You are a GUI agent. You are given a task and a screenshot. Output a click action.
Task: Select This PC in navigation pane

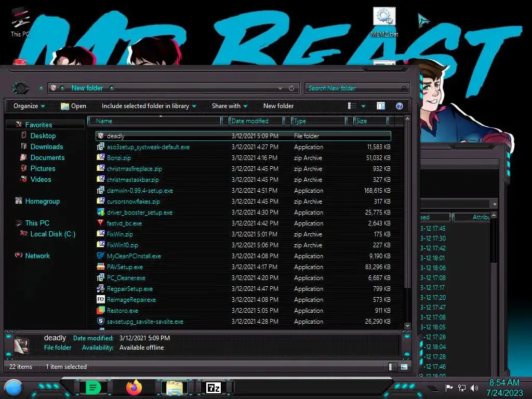(37, 223)
